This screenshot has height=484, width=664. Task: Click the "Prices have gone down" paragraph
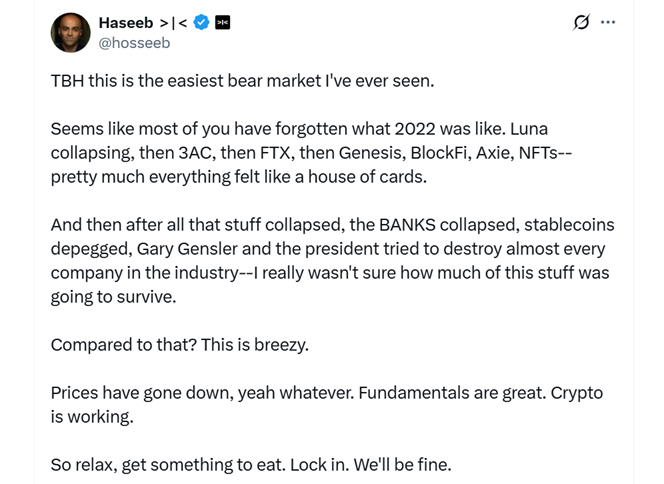pyautogui.click(x=326, y=404)
